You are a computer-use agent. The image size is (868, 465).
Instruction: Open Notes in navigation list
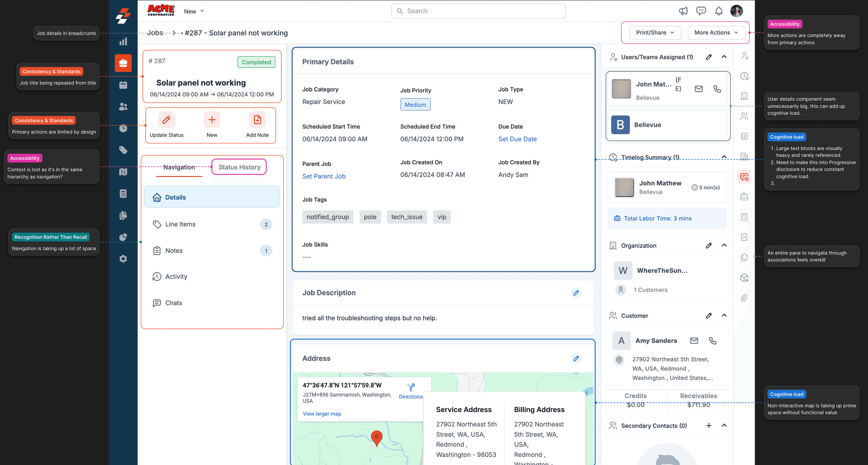(x=212, y=250)
